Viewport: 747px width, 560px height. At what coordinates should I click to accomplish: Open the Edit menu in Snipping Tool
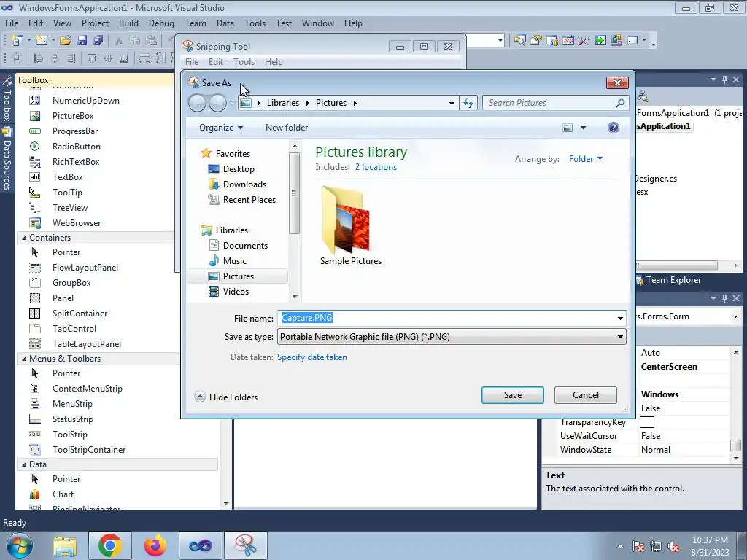click(x=216, y=62)
